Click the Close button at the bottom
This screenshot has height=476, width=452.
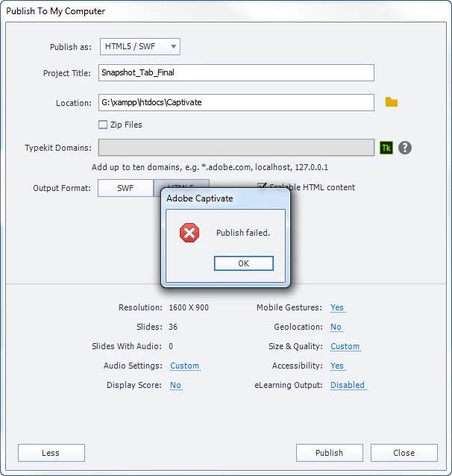click(404, 453)
